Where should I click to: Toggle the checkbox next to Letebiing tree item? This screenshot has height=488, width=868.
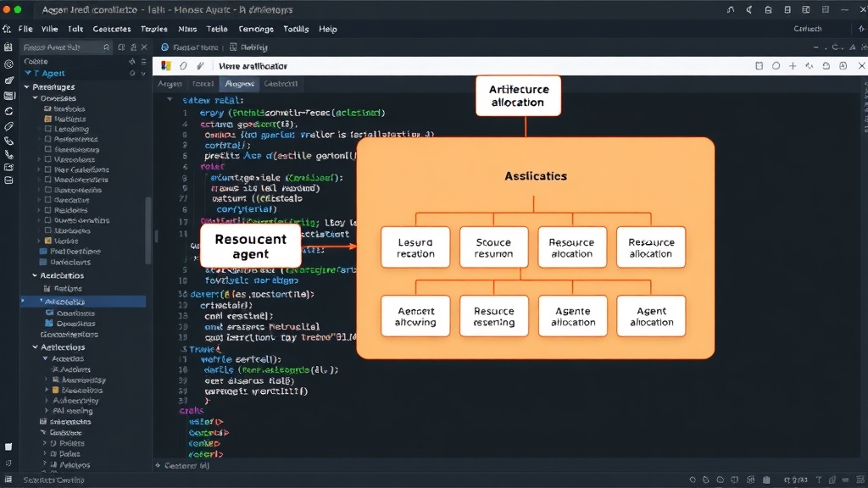click(x=47, y=129)
